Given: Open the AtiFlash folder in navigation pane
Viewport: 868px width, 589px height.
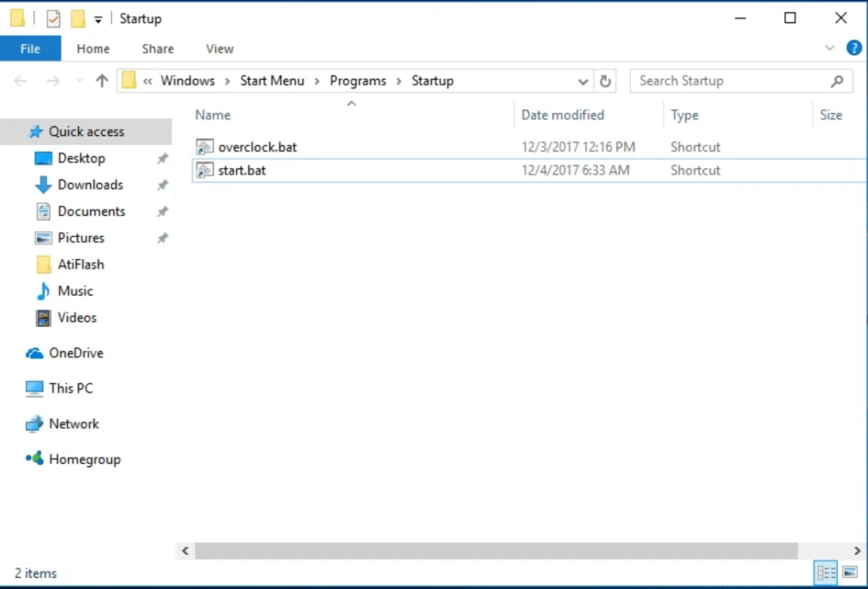Looking at the screenshot, I should [80, 264].
